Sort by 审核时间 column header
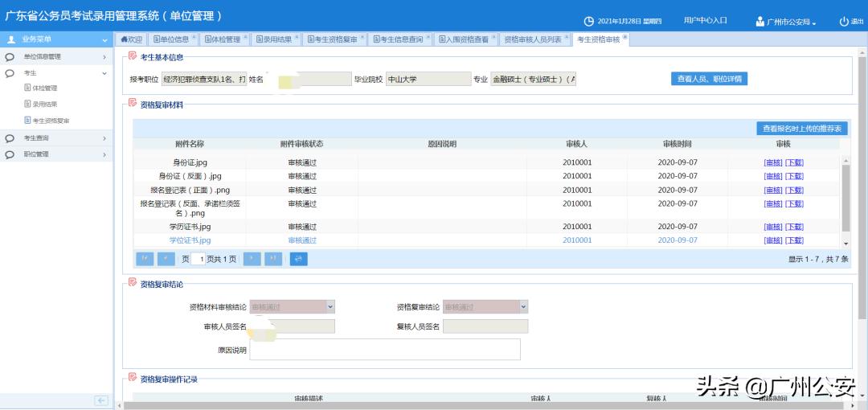This screenshot has height=410, width=868. point(677,144)
